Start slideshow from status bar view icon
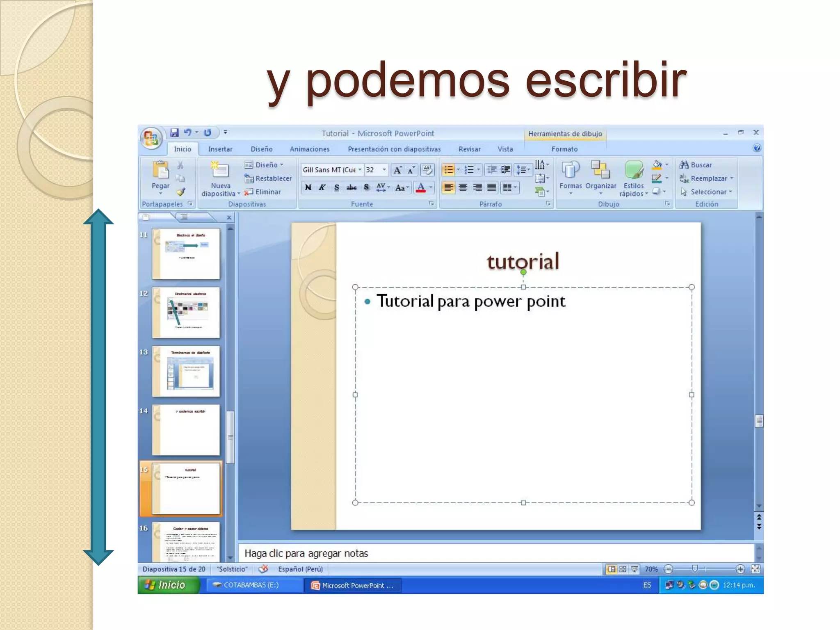 point(635,569)
